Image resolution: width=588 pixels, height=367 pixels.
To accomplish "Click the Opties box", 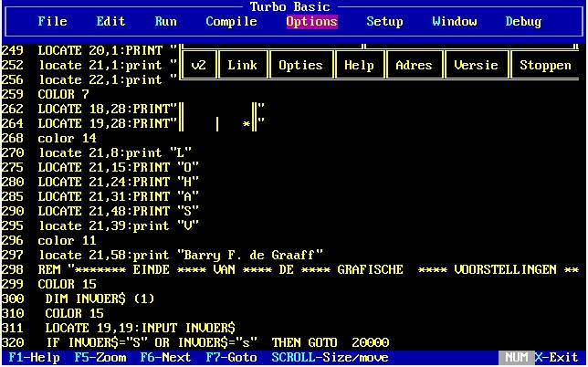I will pos(300,65).
